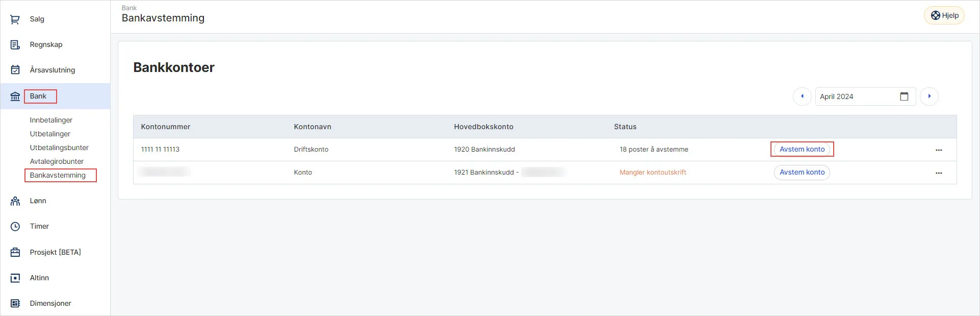Click the 1920 Bankinnskudd cell
The image size is (980, 316).
coord(484,150)
